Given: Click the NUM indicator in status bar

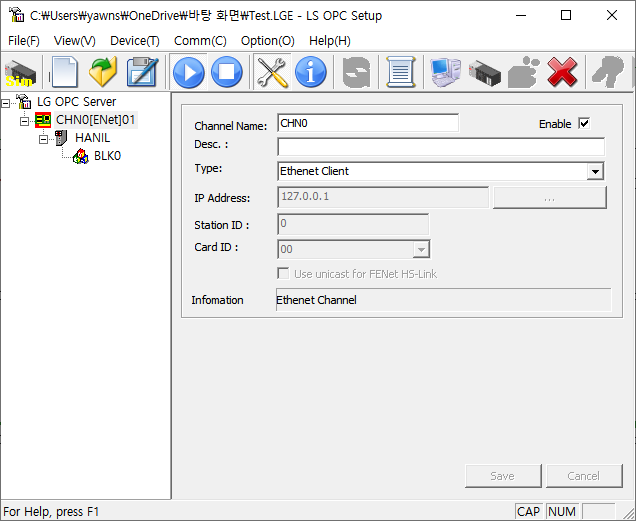Looking at the screenshot, I should (x=562, y=512).
